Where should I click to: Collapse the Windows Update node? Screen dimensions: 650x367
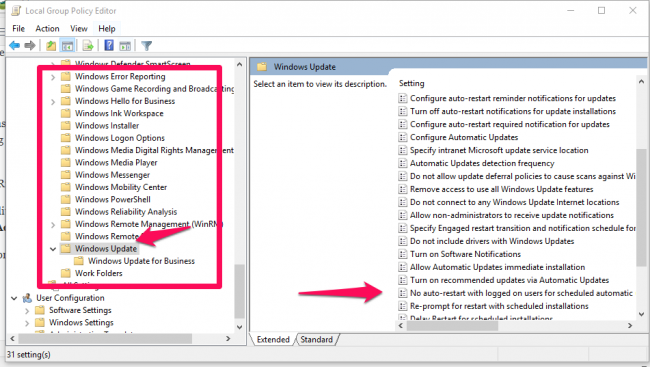[x=53, y=249]
